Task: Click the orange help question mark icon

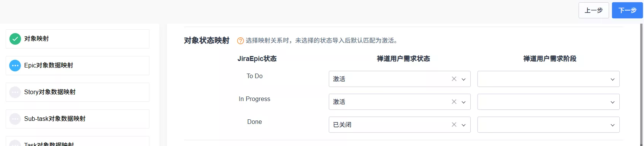Action: pos(240,41)
